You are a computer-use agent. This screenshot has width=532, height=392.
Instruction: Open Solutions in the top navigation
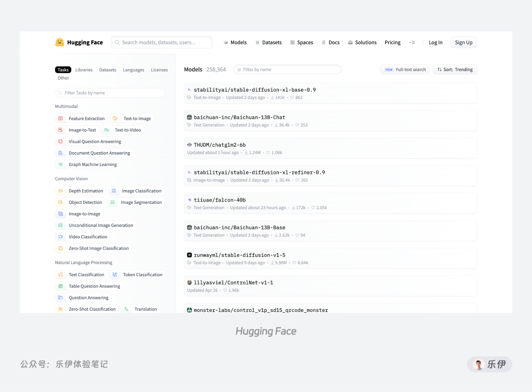tap(362, 42)
